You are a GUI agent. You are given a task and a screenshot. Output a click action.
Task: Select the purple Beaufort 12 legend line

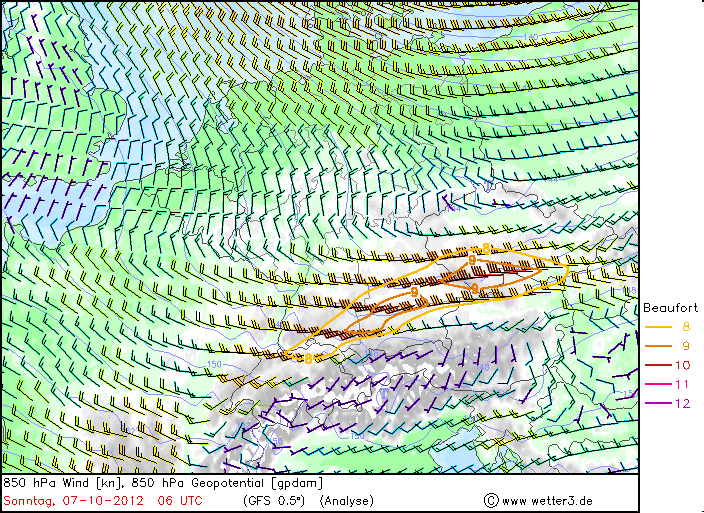658,403
